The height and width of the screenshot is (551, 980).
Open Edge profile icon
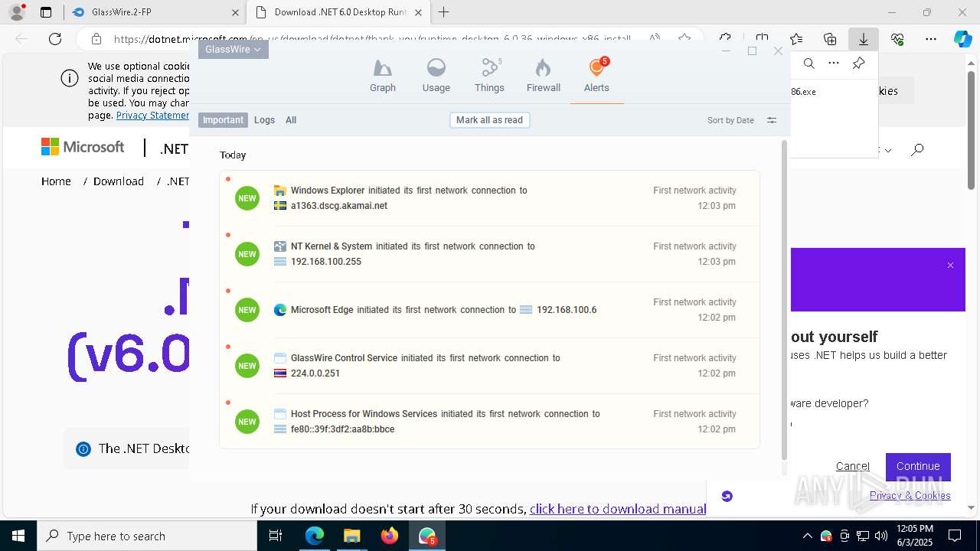(16, 12)
